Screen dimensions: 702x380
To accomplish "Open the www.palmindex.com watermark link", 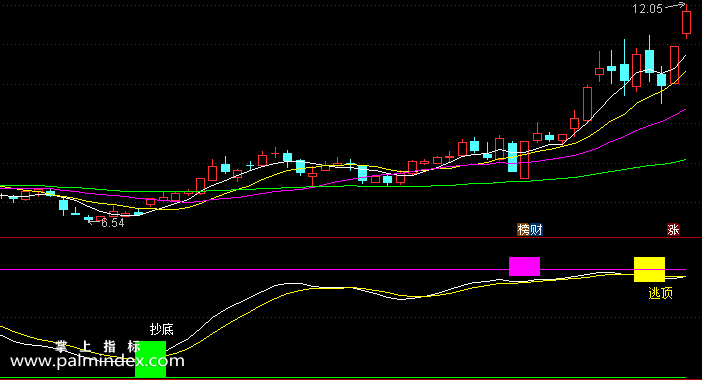I will click(97, 361).
